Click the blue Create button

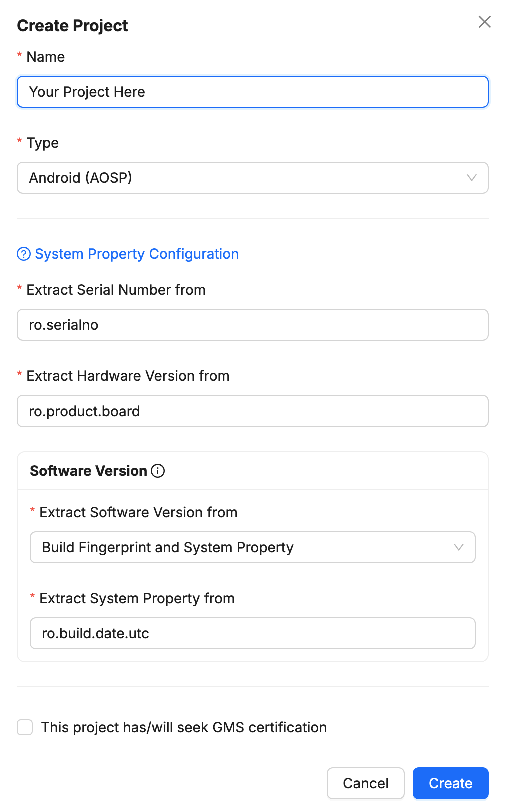click(450, 783)
